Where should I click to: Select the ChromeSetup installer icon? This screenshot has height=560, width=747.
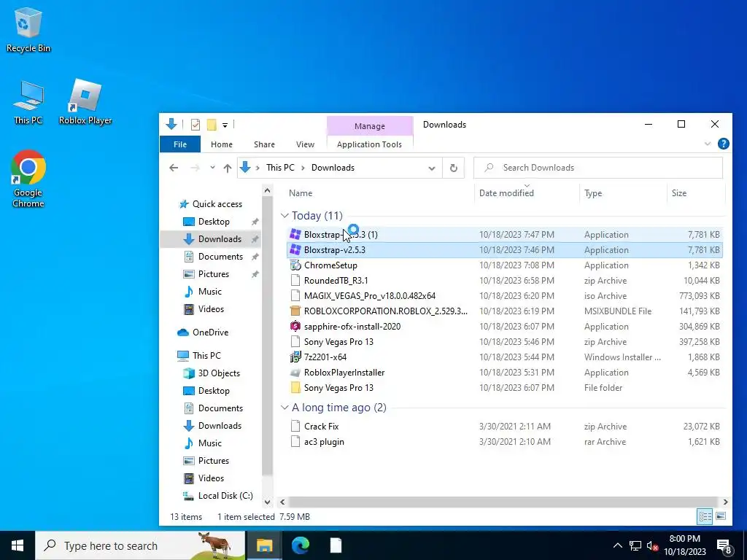coord(295,265)
